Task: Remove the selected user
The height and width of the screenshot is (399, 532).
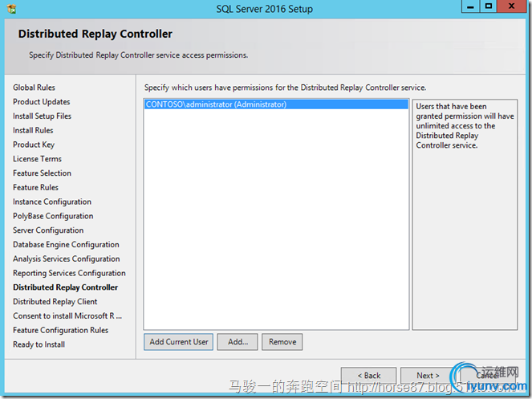Action: coord(282,342)
